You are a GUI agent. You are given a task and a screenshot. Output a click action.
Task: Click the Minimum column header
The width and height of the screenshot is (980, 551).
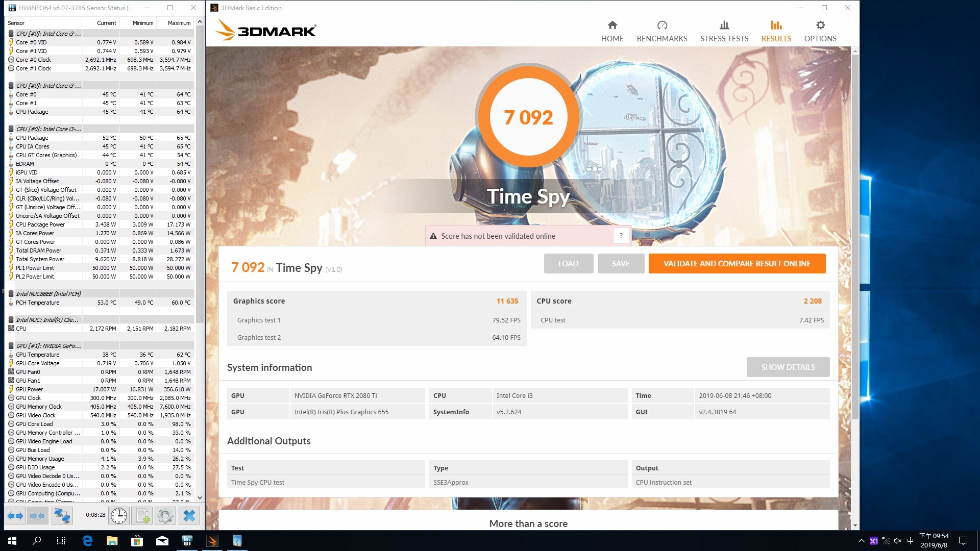pos(138,23)
